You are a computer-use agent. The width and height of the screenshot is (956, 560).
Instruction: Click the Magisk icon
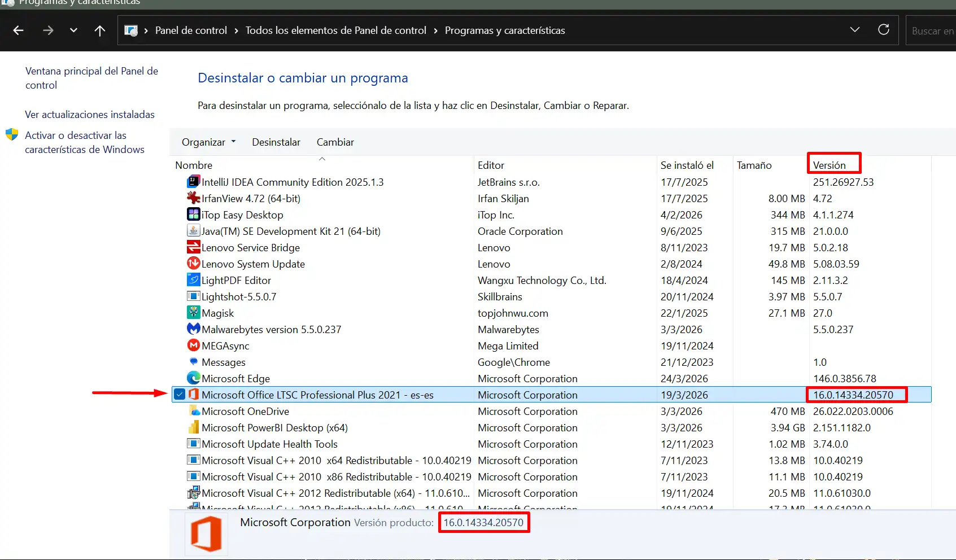click(194, 313)
